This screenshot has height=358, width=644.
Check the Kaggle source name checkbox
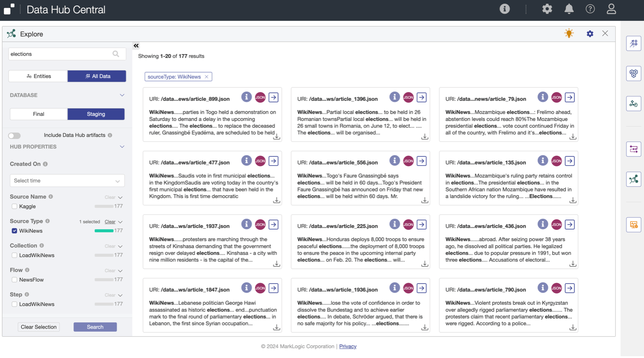(14, 207)
